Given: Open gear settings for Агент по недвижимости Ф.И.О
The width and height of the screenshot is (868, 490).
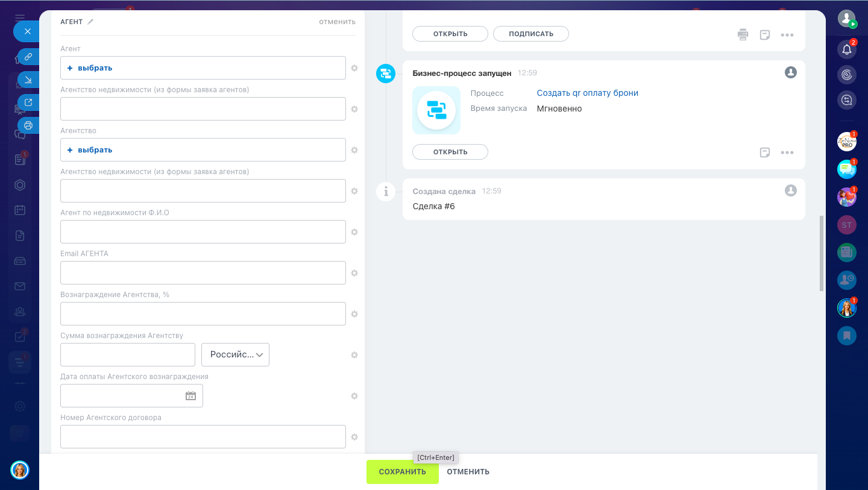Looking at the screenshot, I should (x=354, y=232).
